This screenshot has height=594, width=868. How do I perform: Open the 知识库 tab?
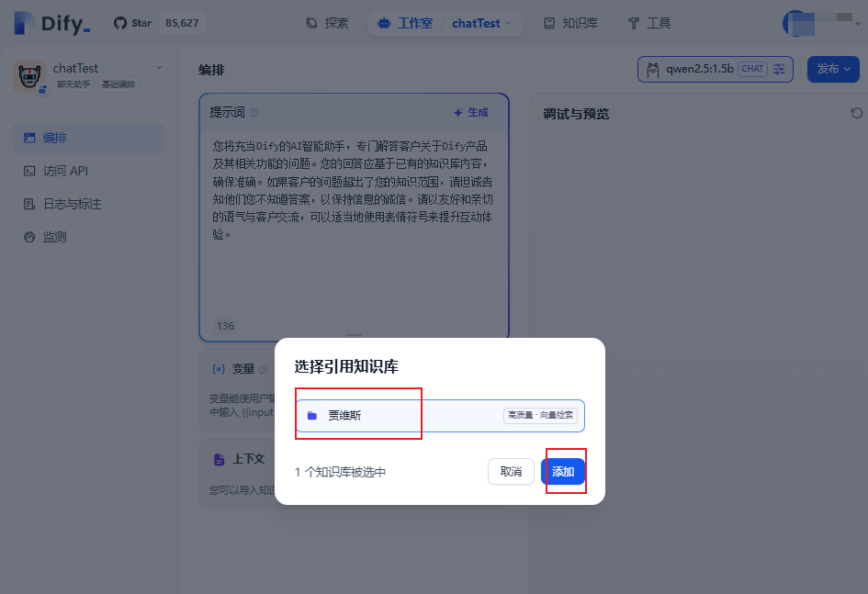[571, 23]
